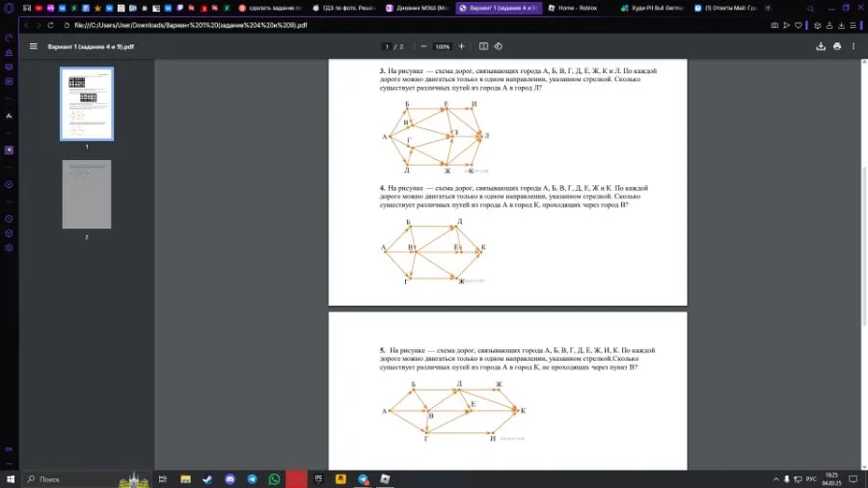The image size is (868, 488).
Task: Click the taskbar search box 'Поиск'
Action: (x=88, y=479)
